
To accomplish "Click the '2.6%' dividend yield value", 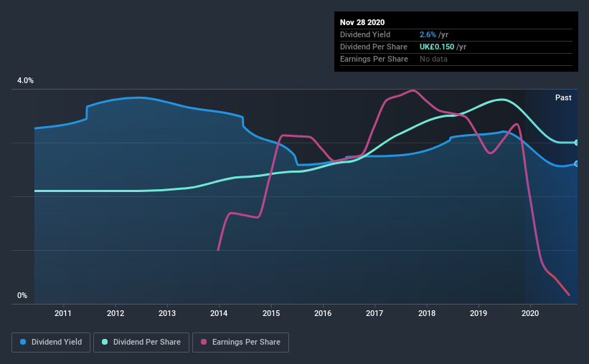I will pyautogui.click(x=428, y=34).
